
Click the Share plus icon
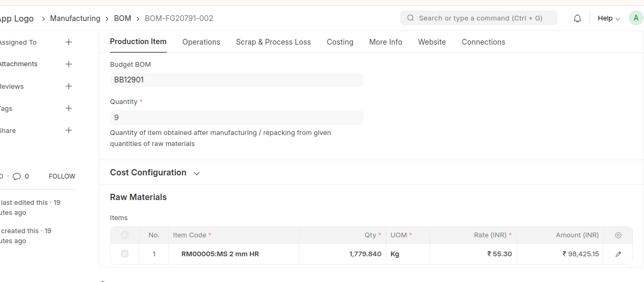tap(69, 130)
